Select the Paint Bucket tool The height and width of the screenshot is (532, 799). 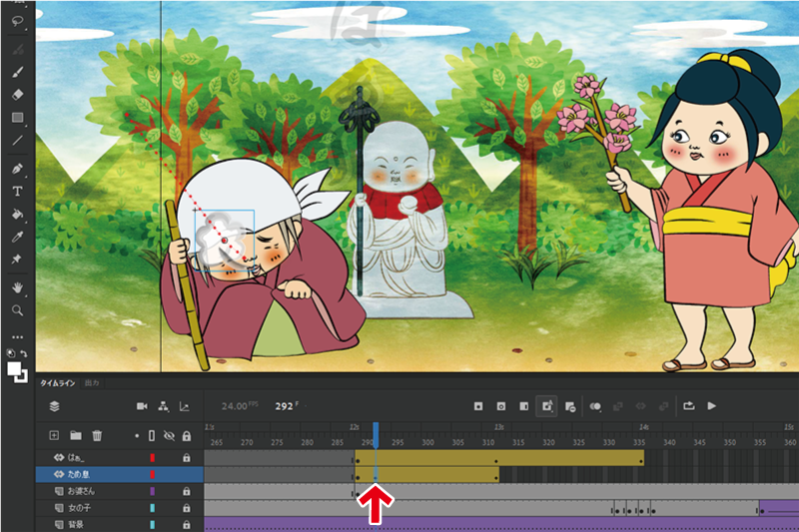17,214
